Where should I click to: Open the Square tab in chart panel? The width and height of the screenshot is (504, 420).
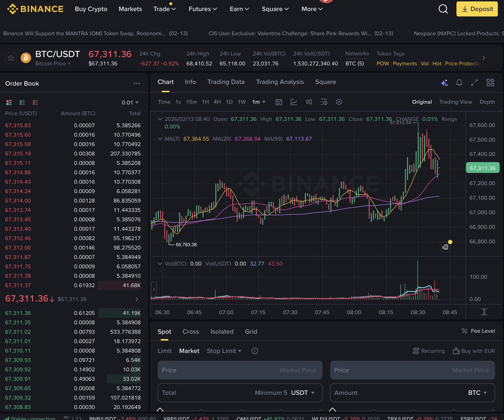coord(325,82)
